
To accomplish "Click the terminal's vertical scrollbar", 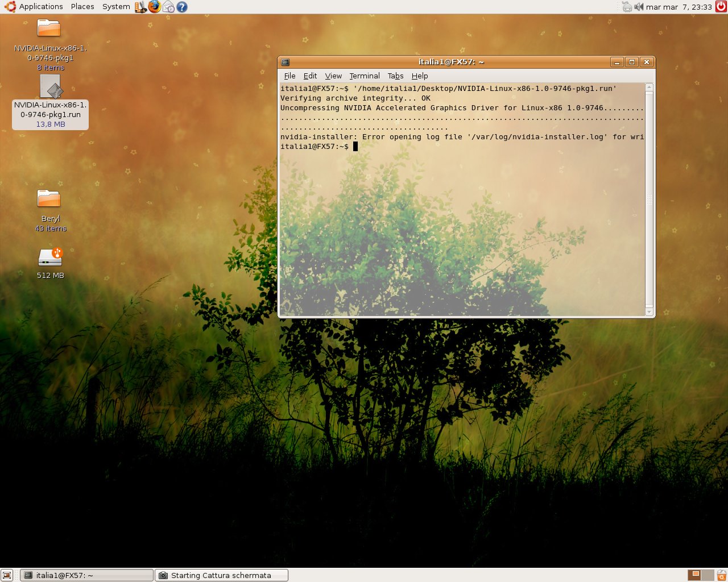I will (x=649, y=199).
